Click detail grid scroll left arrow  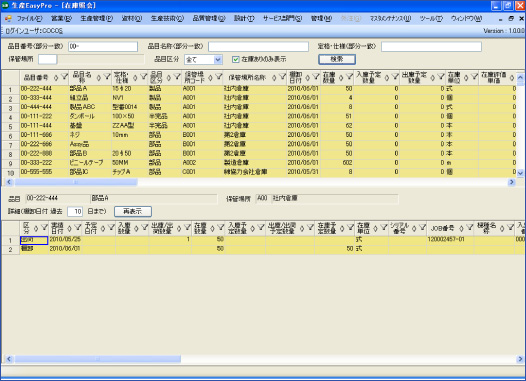pos(9,359)
